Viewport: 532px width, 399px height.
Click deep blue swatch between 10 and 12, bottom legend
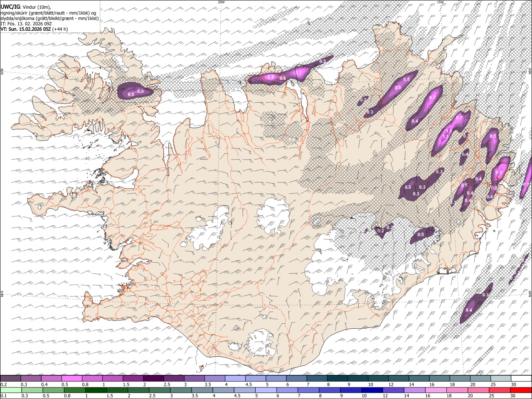coord(372,390)
